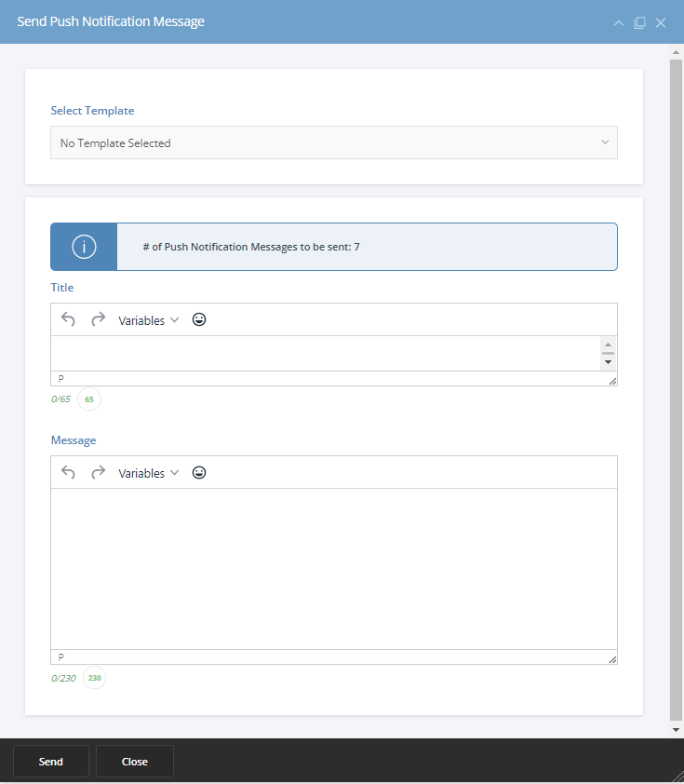Viewport: 684px width, 784px height.
Task: Click the 230 remaining characters badge
Action: pyautogui.click(x=94, y=678)
